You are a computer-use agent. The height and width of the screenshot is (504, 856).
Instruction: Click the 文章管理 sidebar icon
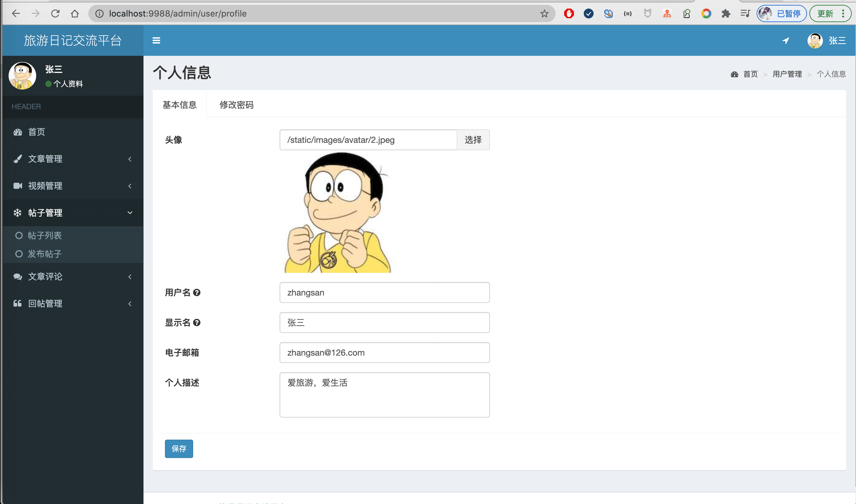16,158
